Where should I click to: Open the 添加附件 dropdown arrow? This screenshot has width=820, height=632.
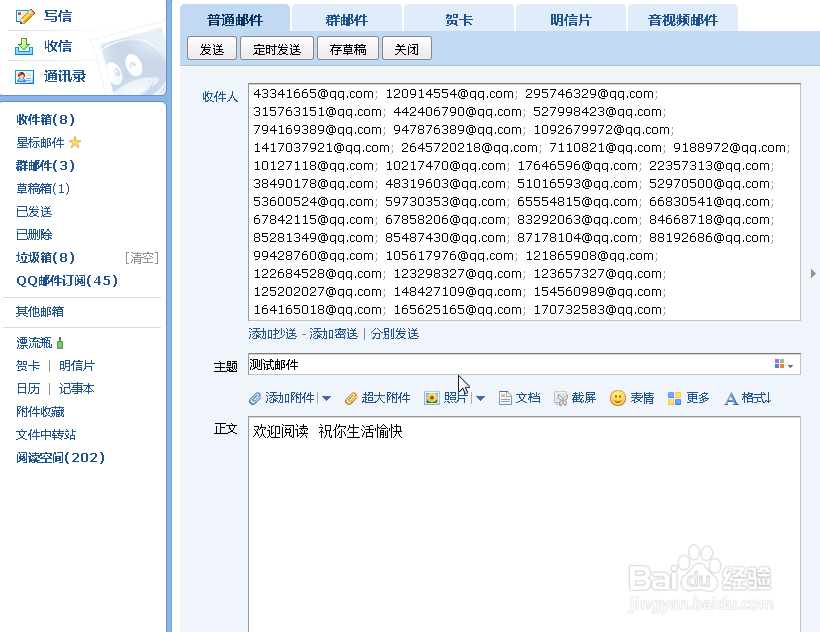pos(325,397)
